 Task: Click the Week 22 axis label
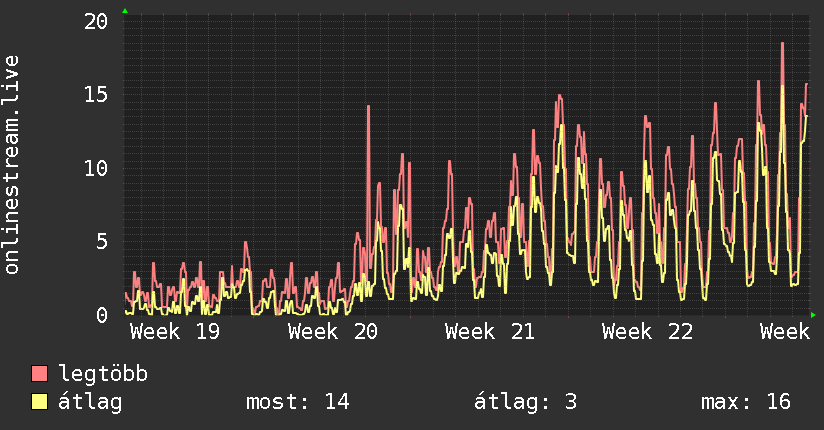point(647,332)
